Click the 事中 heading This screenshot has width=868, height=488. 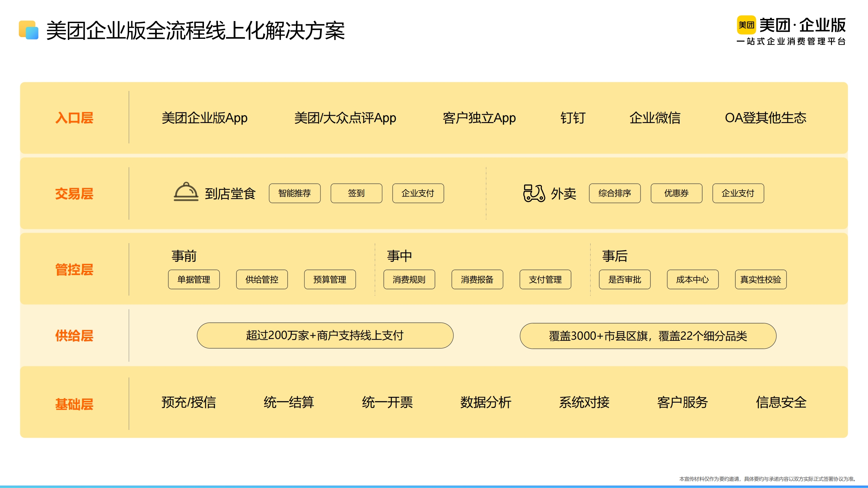pyautogui.click(x=399, y=256)
